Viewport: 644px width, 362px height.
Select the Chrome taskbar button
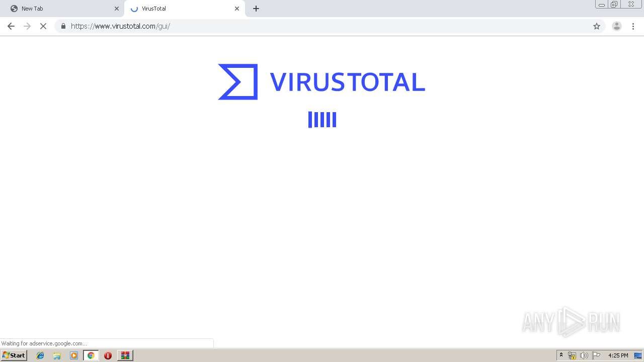[91, 355]
